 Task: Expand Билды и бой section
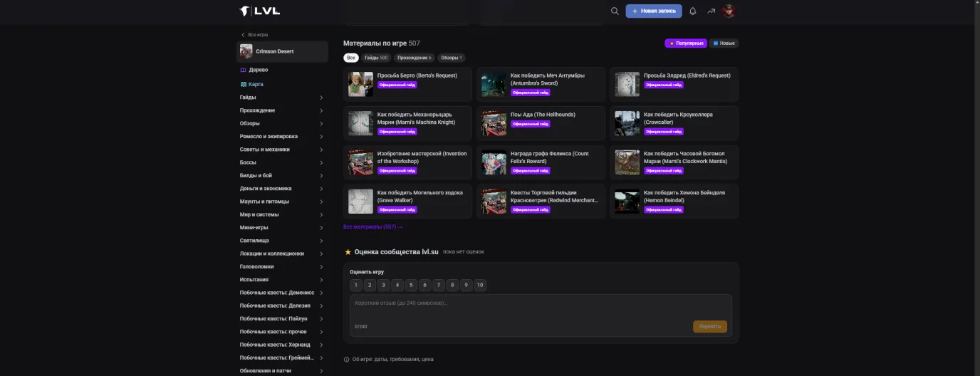tap(282, 175)
